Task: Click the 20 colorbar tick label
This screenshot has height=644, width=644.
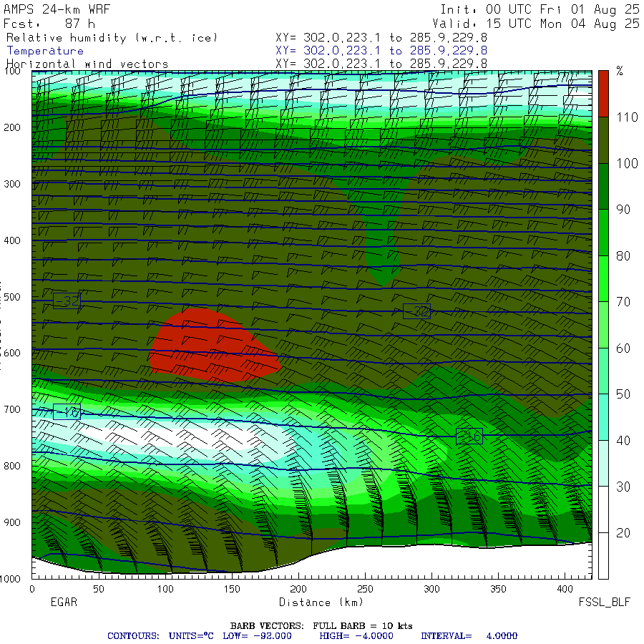Action: point(623,533)
